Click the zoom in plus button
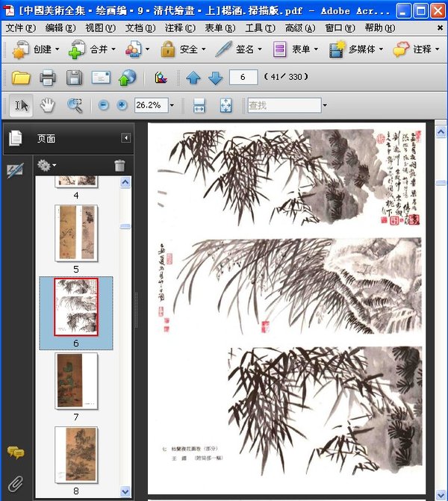This screenshot has height=501, width=448. (122, 105)
